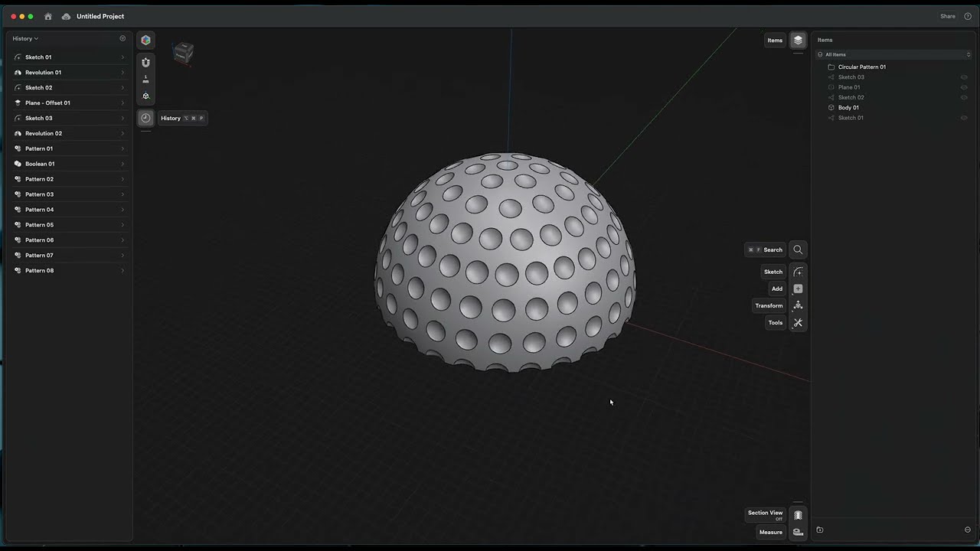Select Body 01 in Items panel
Viewport: 980px width, 551px height.
click(848, 107)
